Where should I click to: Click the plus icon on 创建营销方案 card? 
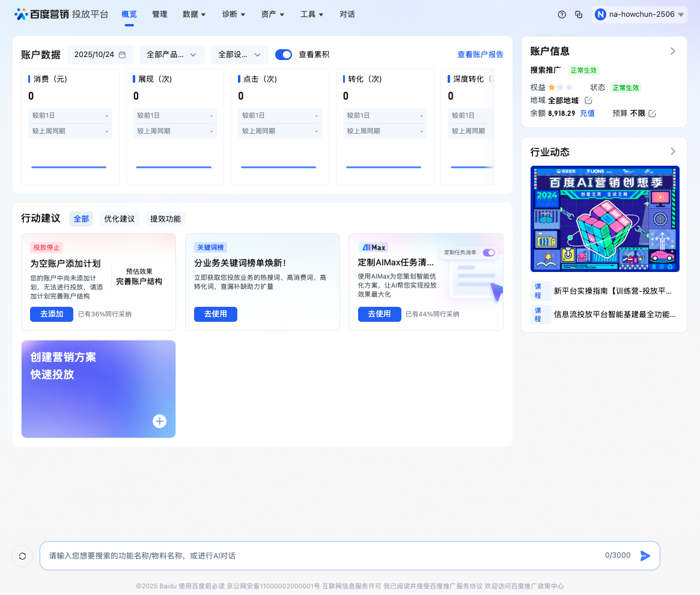(x=159, y=421)
